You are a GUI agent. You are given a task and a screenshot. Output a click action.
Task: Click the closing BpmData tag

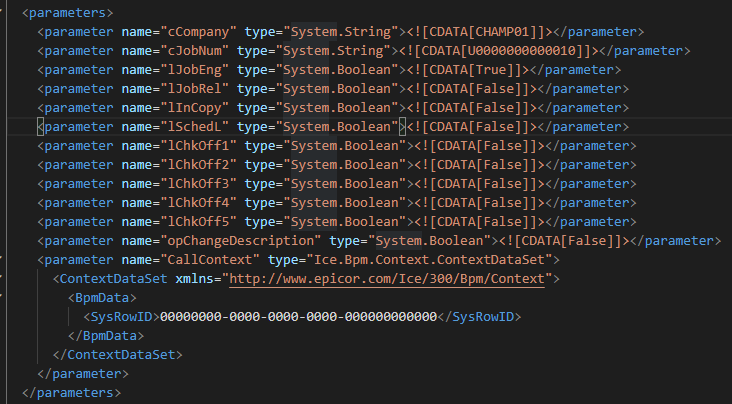pyautogui.click(x=106, y=336)
